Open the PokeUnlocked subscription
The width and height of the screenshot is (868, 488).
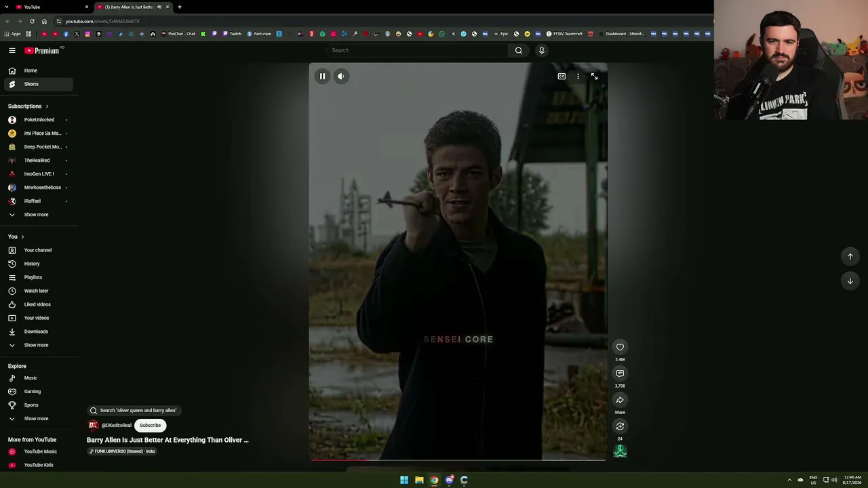click(39, 120)
